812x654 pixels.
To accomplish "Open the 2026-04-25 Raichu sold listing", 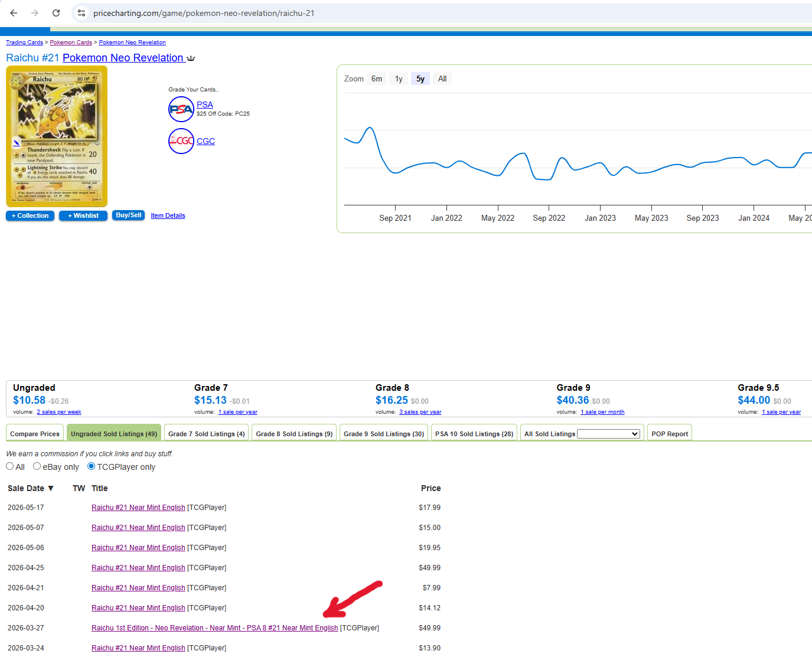I will pos(138,568).
